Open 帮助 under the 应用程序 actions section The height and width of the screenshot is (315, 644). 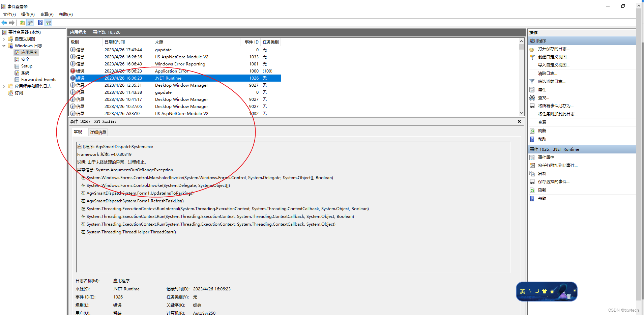[542, 139]
